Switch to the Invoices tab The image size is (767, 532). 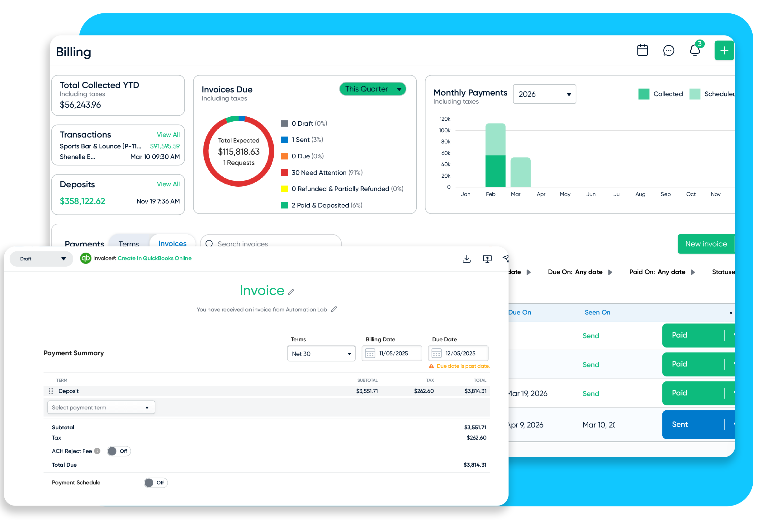[x=172, y=244]
